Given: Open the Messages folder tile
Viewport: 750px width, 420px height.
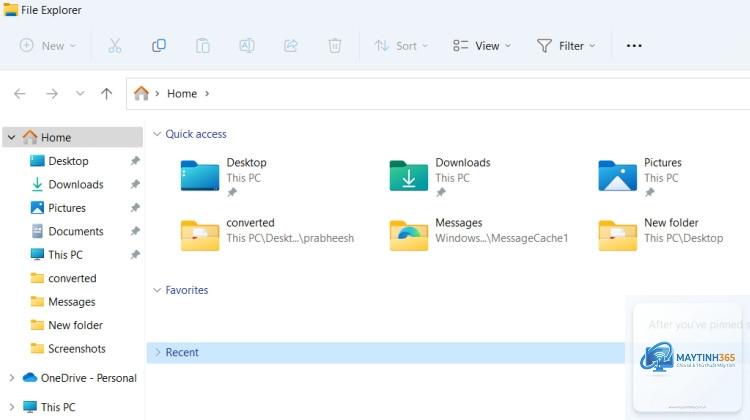Looking at the screenshot, I should pyautogui.click(x=479, y=233).
